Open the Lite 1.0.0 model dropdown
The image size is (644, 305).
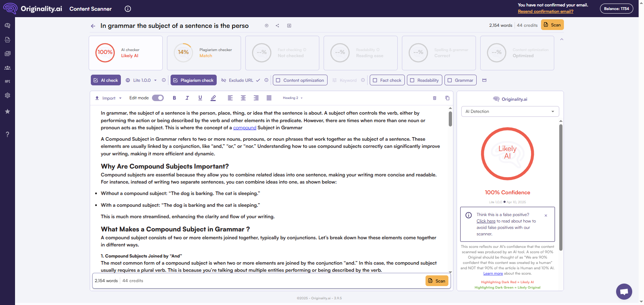(x=142, y=80)
